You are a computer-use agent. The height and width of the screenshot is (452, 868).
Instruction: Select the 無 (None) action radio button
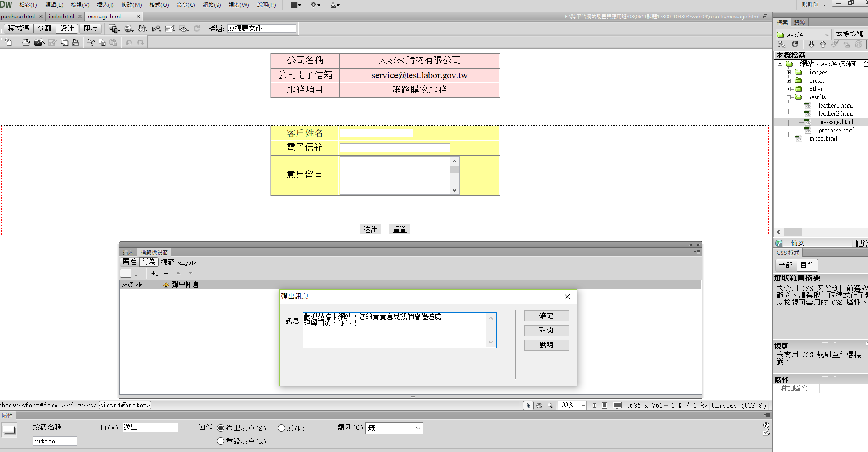point(281,428)
